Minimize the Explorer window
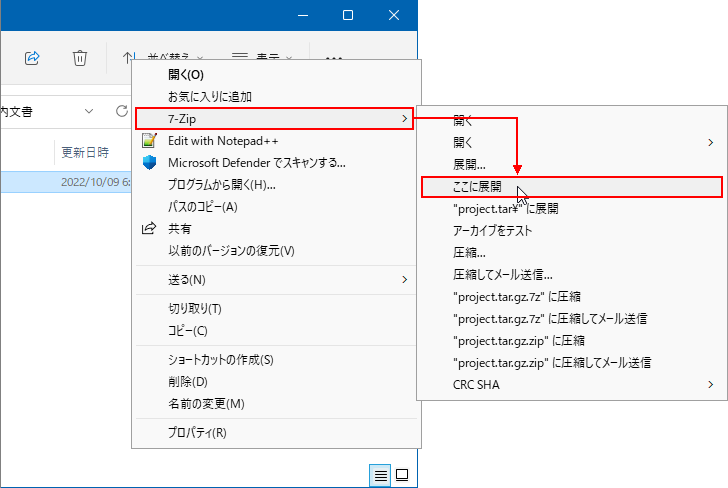Image resolution: width=728 pixels, height=488 pixels. 303,15
